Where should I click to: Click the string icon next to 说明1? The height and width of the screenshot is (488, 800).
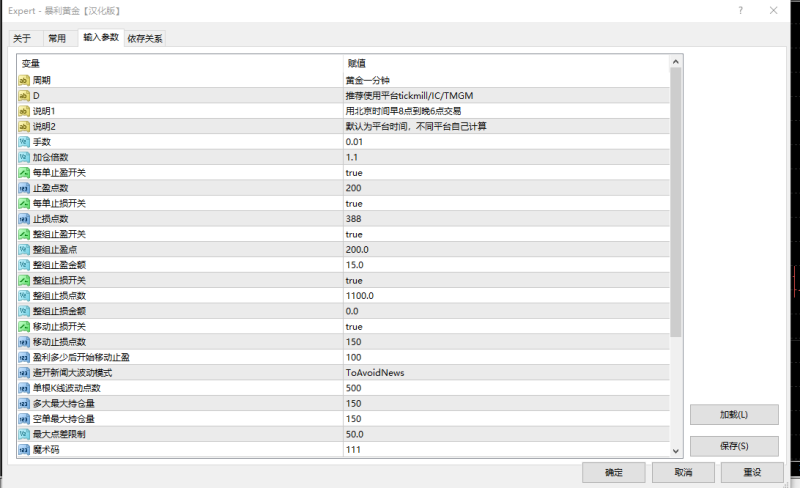click(24, 111)
